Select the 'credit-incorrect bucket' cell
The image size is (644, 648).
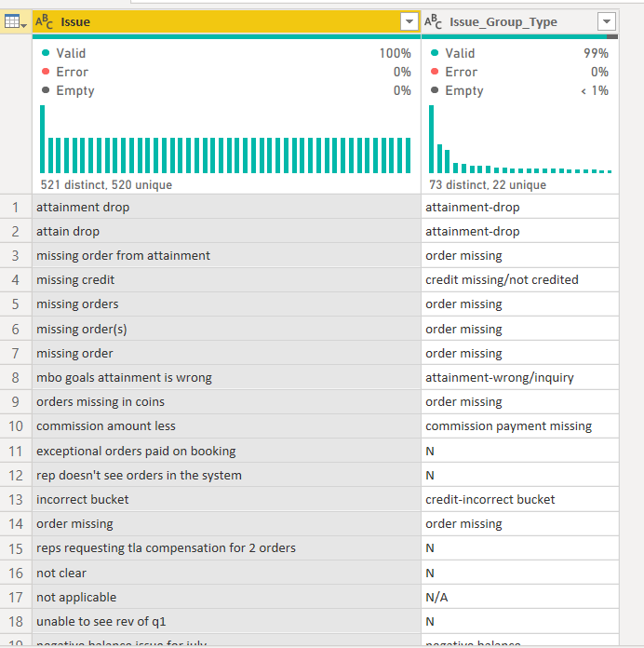coord(519,499)
